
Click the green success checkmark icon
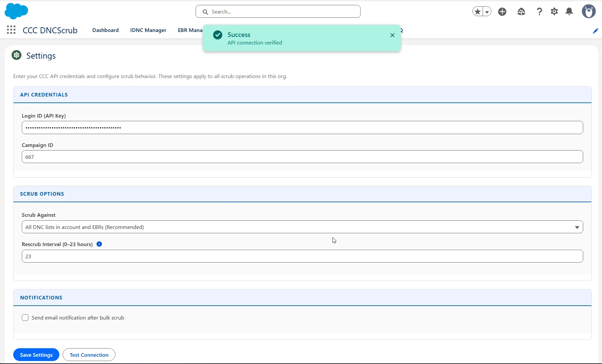pos(217,35)
